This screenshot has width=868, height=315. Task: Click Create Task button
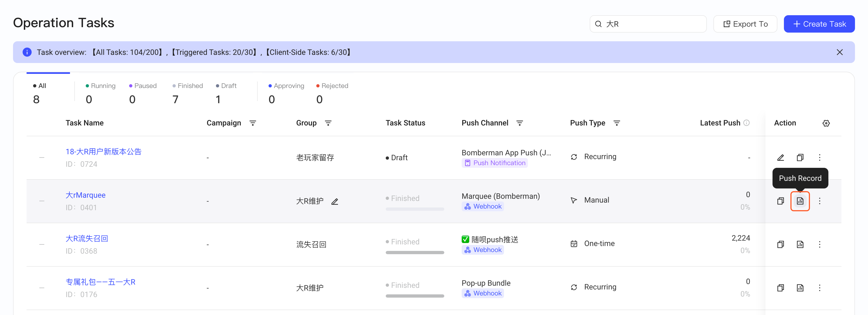click(x=819, y=24)
